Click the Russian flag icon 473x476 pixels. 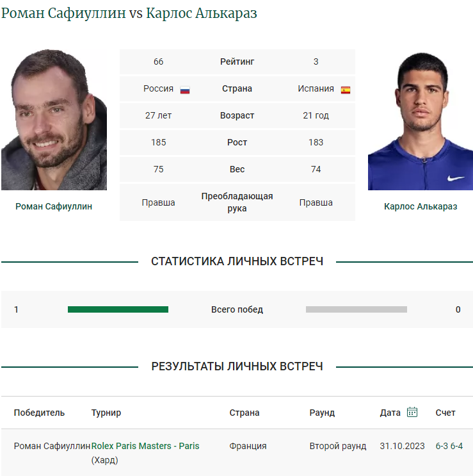point(185,90)
